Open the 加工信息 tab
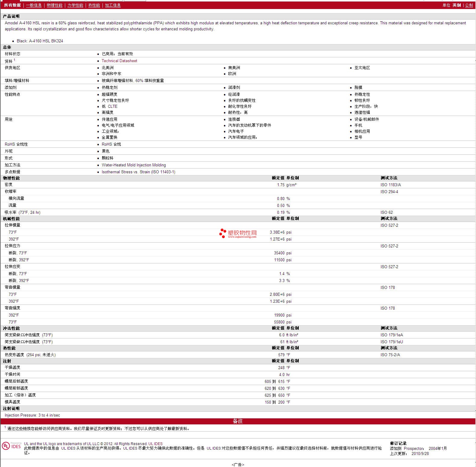The height and width of the screenshot is (467, 476). [113, 5]
